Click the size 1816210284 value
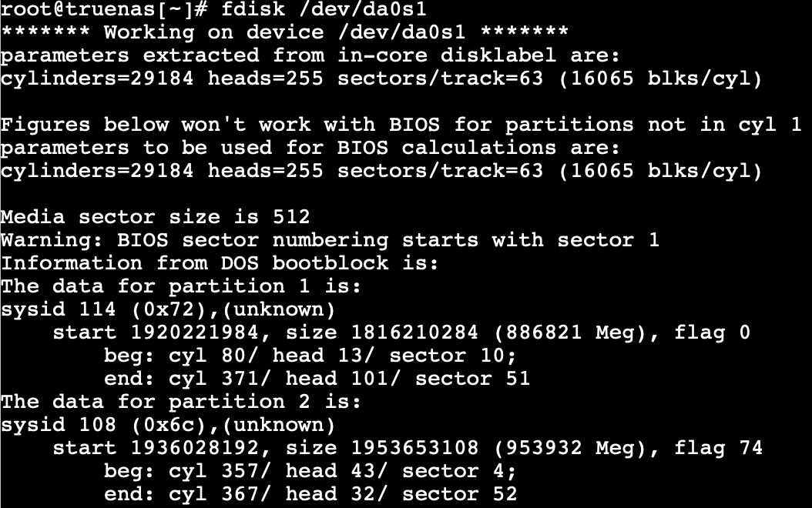 pos(382,332)
